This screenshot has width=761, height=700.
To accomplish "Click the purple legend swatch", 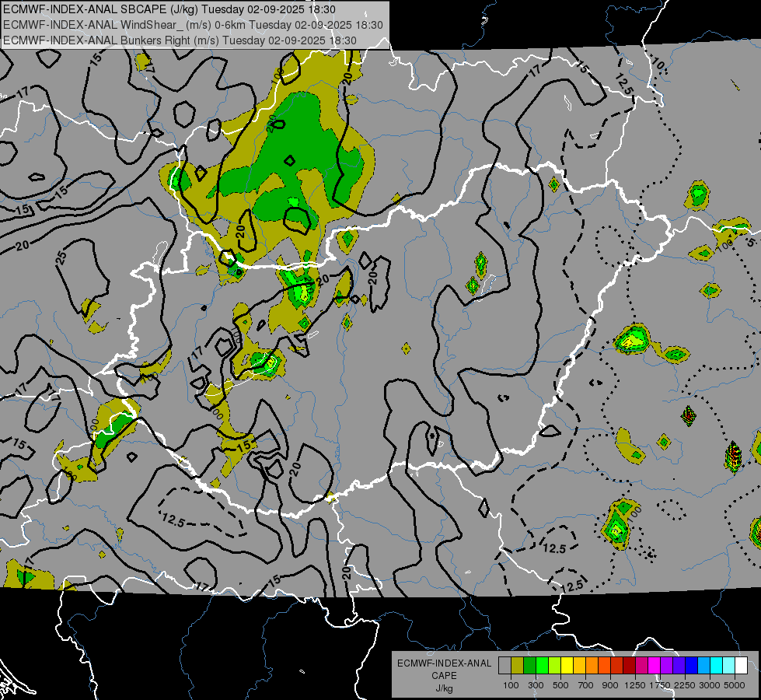I will (667, 665).
